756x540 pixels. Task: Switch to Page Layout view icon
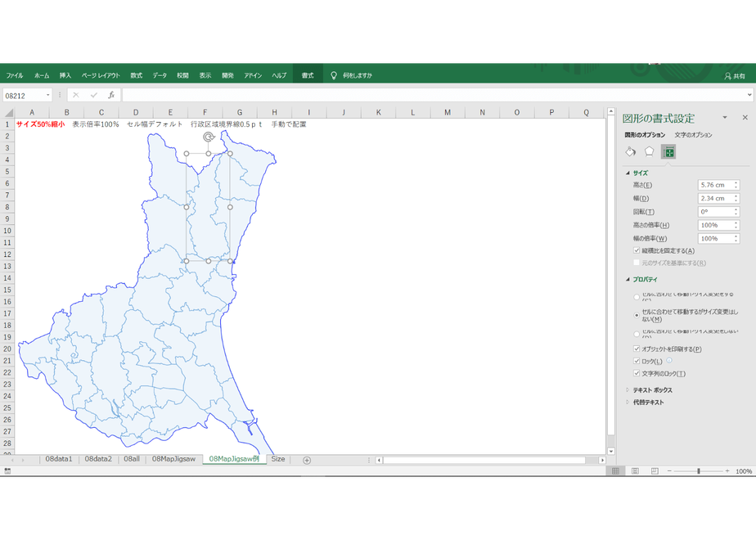click(635, 471)
